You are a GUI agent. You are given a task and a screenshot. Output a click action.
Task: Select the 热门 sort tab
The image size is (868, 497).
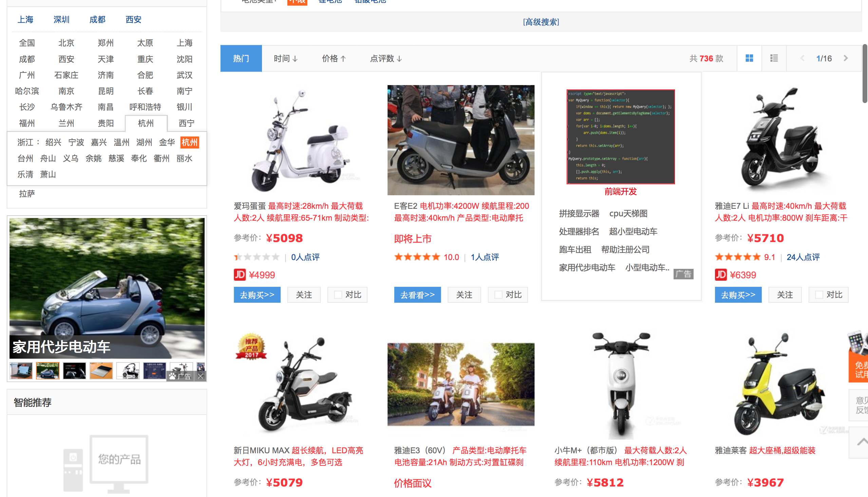[x=241, y=58]
